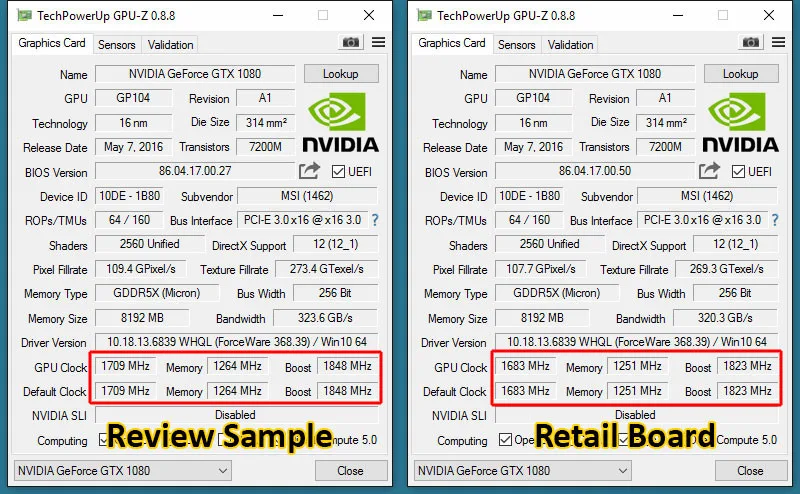
Task: Click Pixel Fillrate value 107.7 GPixel/s
Action: [541, 269]
